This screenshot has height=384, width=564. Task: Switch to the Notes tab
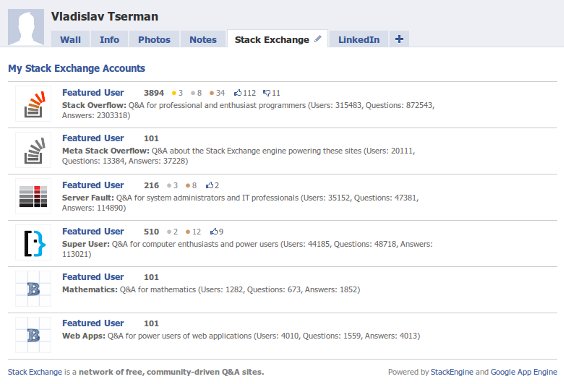point(203,39)
